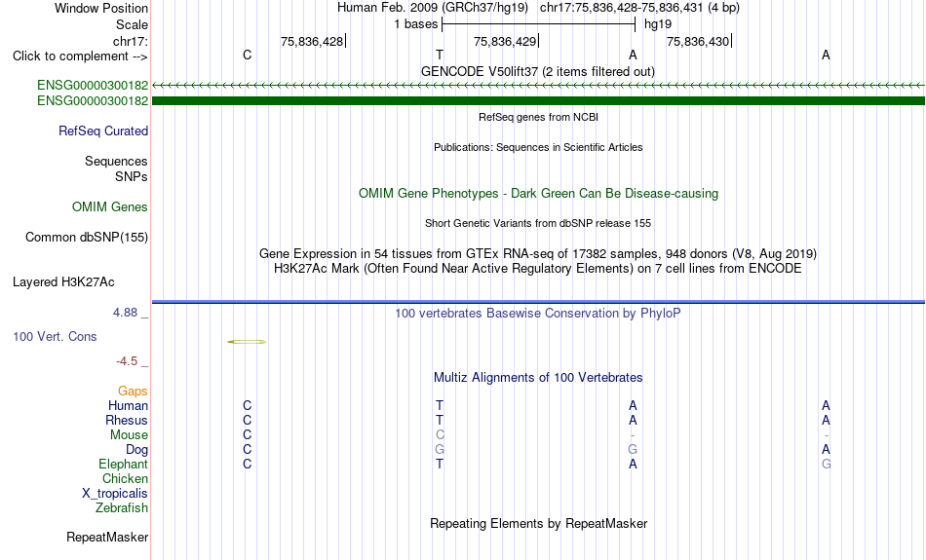Click 100 vertebrates Basewise Conservation by PhyloP title
Screen dimensions: 926x560
pos(538,314)
